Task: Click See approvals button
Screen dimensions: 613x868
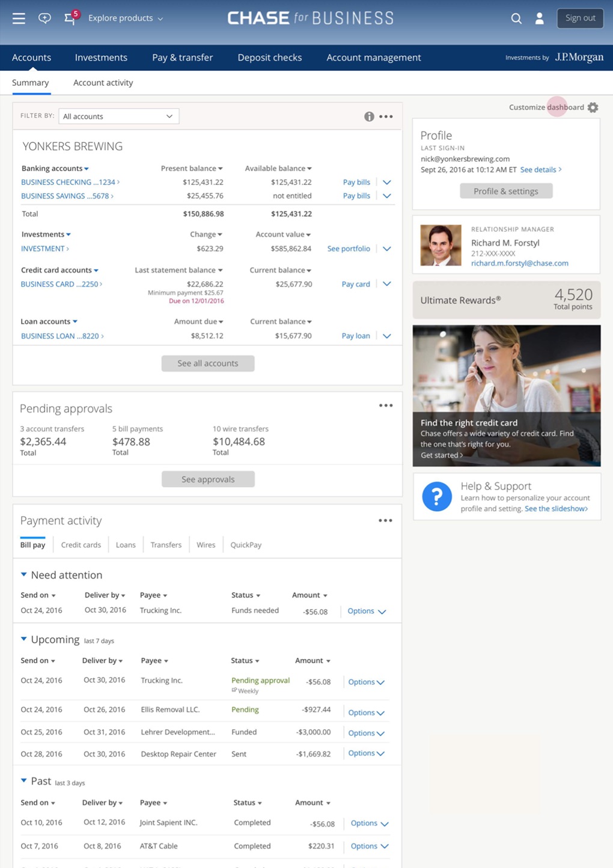Action: click(208, 479)
